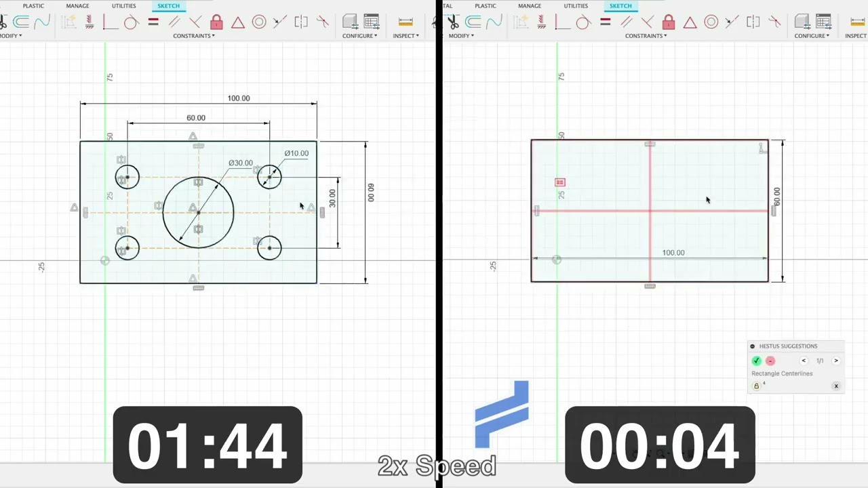This screenshot has height=488, width=868.
Task: Pick the Tangent constraint in left pane
Action: pos(131,22)
